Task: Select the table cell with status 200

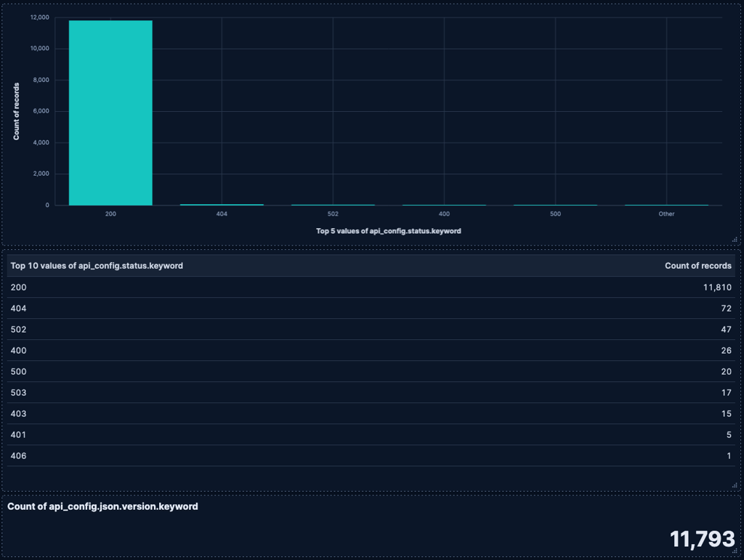Action: coord(18,288)
